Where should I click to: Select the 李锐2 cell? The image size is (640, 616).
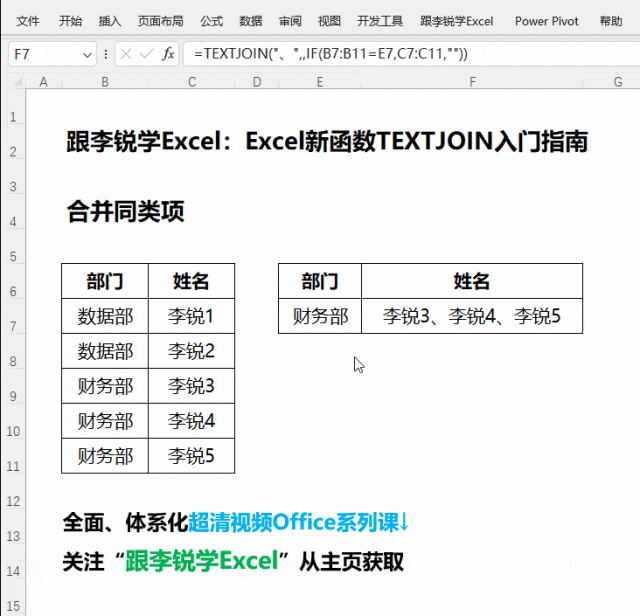pos(191,351)
